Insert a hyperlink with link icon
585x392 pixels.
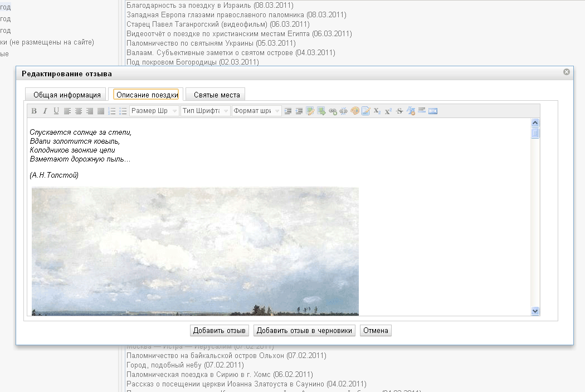click(333, 111)
